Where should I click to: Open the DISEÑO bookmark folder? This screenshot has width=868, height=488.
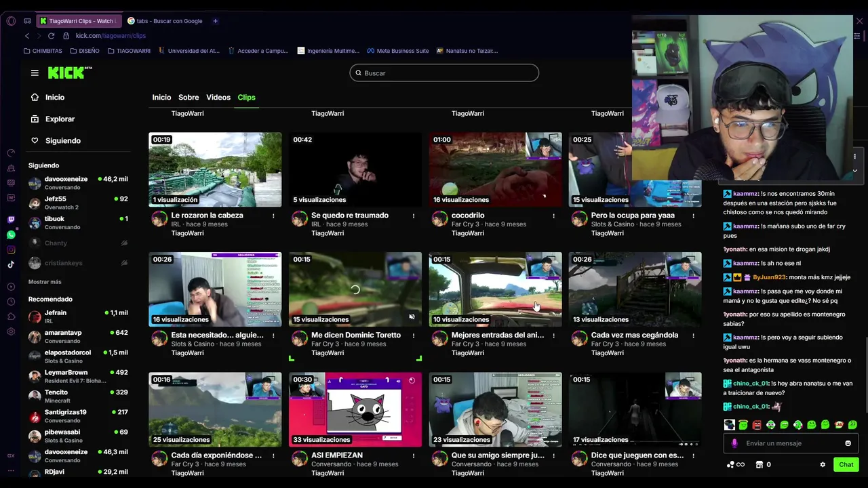coord(84,51)
